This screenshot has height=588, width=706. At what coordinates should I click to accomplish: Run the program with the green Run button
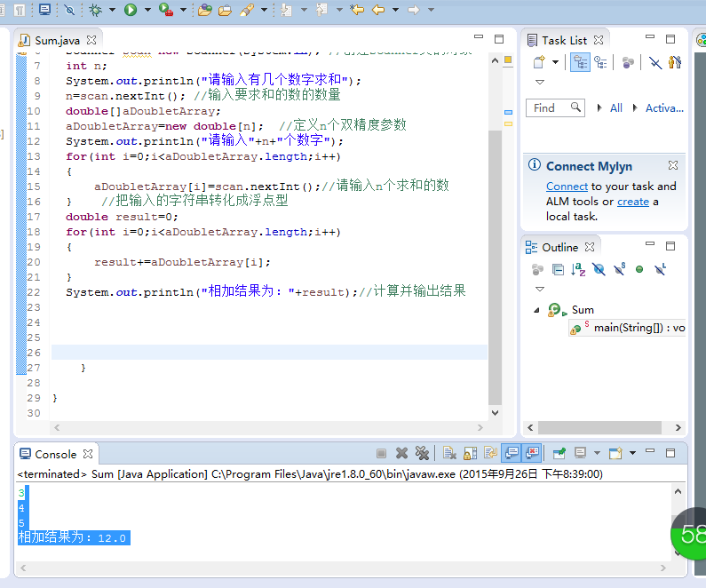coord(131,10)
